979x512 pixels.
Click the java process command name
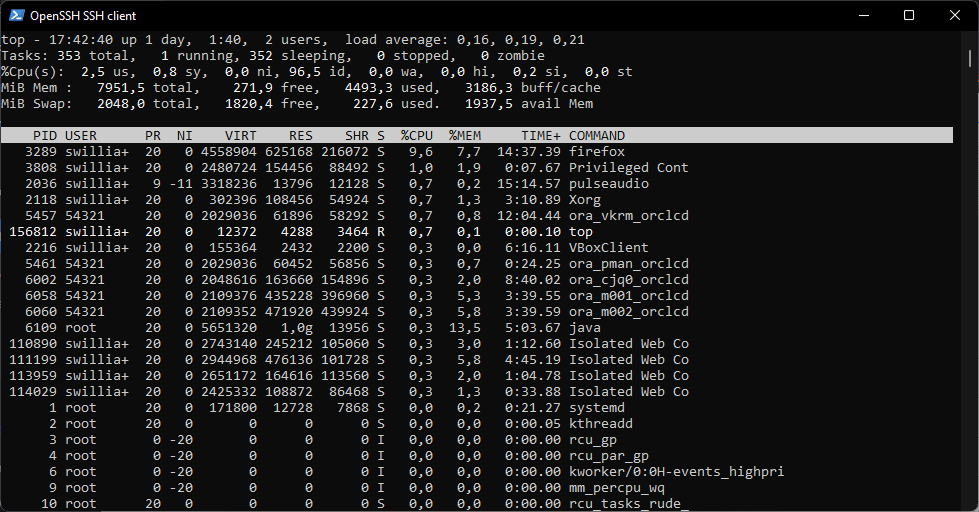coord(585,328)
